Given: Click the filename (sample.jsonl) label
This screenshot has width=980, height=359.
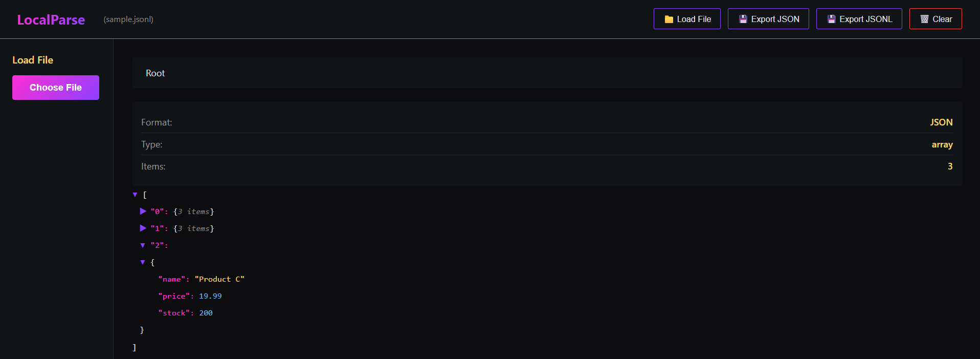Looking at the screenshot, I should [128, 19].
